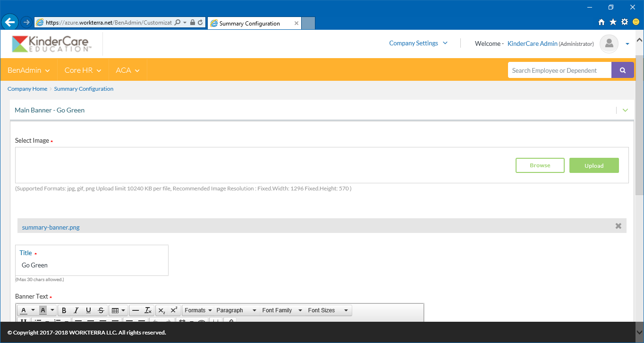Open the BenAdmin menu

point(28,70)
